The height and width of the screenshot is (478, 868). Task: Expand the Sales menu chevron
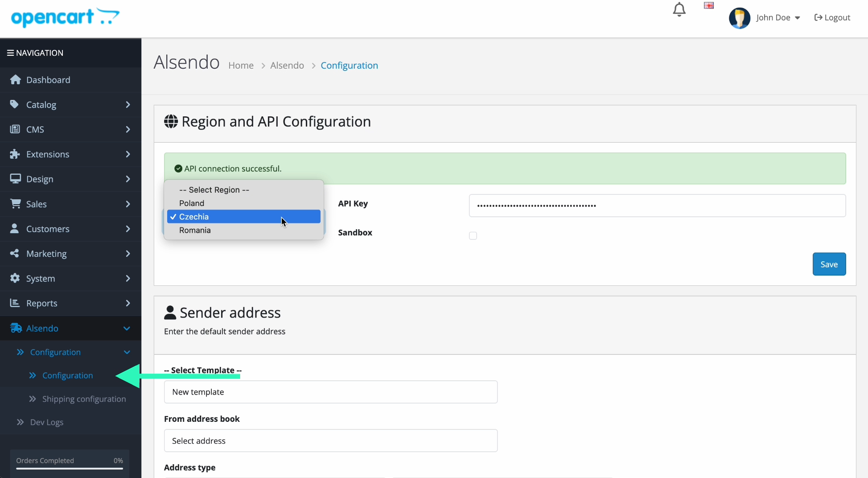click(128, 204)
